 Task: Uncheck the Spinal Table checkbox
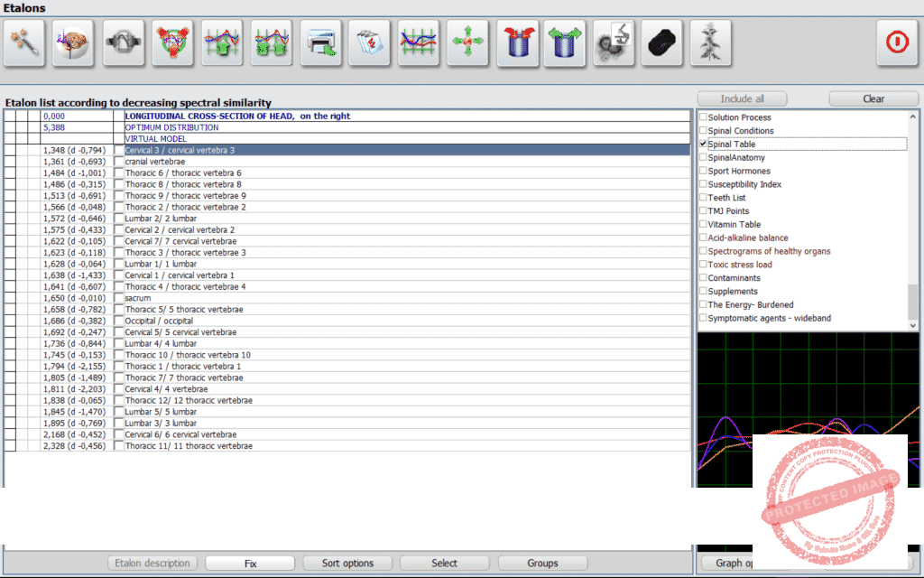pos(704,144)
